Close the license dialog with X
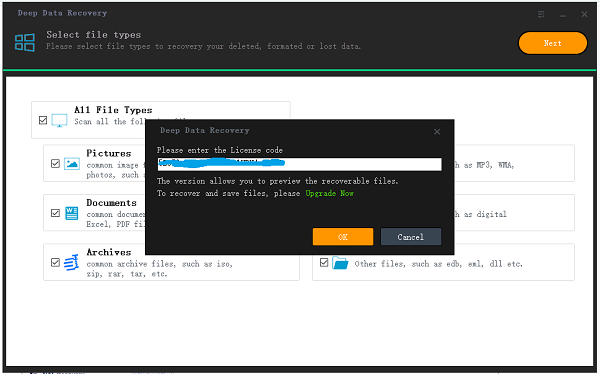Screen dimensions: 600x374 (x=437, y=132)
